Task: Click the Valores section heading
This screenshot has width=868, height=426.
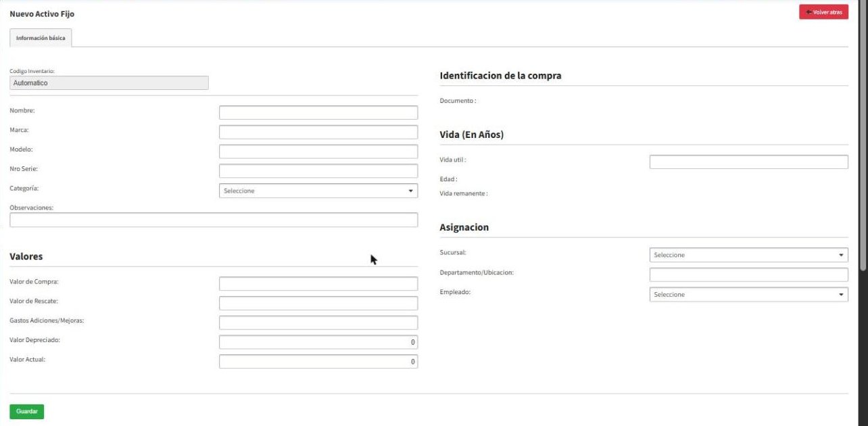Action: (x=26, y=256)
